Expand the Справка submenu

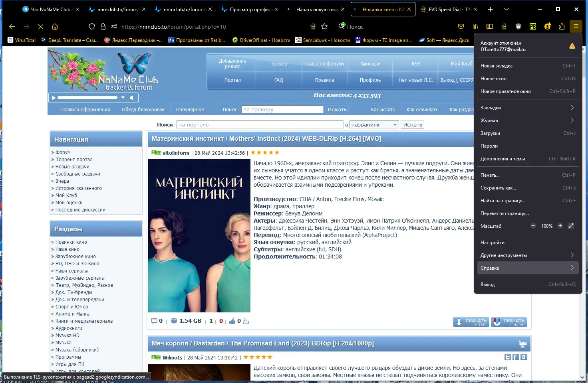point(528,268)
